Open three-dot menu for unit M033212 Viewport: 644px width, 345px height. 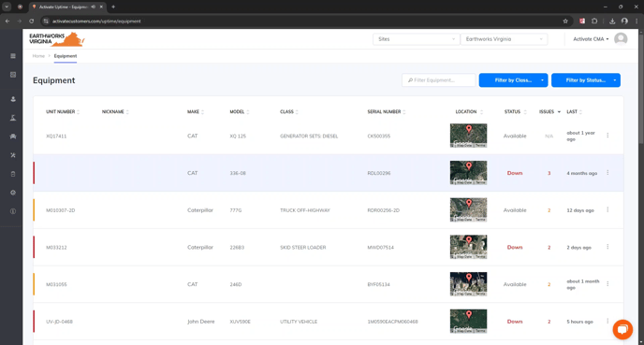607,247
